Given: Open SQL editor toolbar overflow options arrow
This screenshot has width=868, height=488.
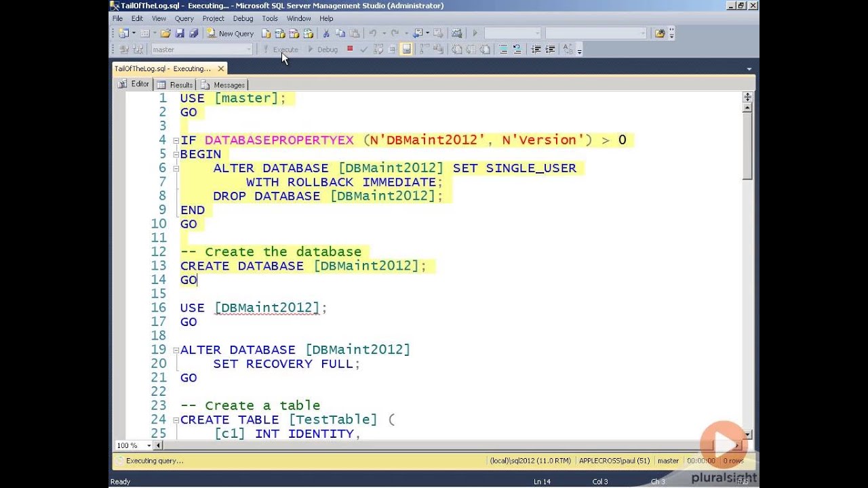Looking at the screenshot, I should (579, 51).
